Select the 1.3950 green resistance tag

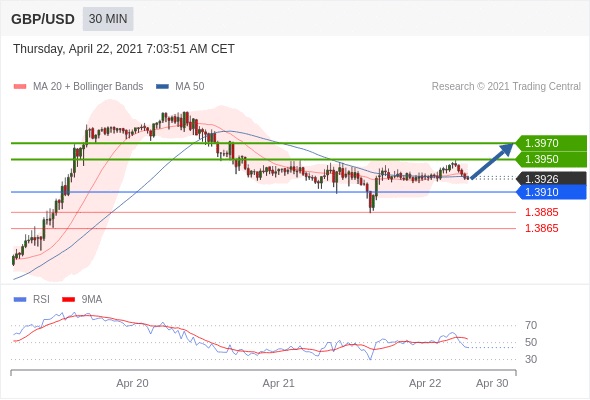coord(551,159)
